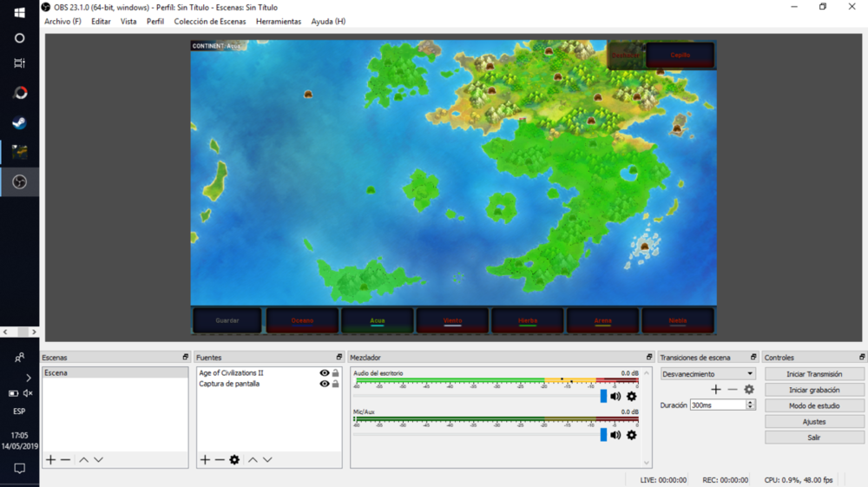The height and width of the screenshot is (487, 868).
Task: Lock the Age of Civilizations II source
Action: [335, 373]
